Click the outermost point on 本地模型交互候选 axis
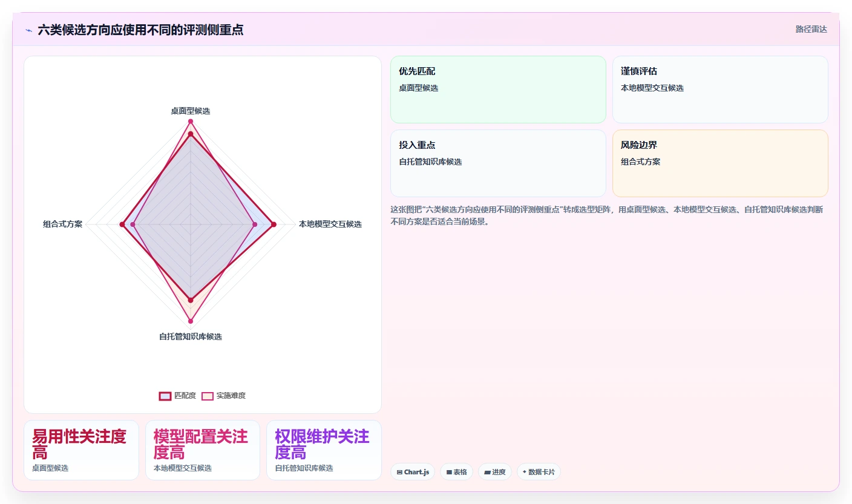The height and width of the screenshot is (504, 852). pos(274,224)
